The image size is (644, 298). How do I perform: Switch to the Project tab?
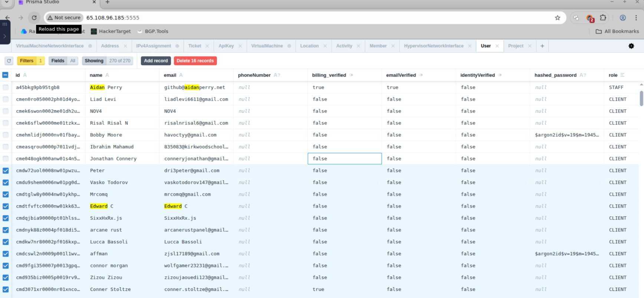tap(515, 46)
